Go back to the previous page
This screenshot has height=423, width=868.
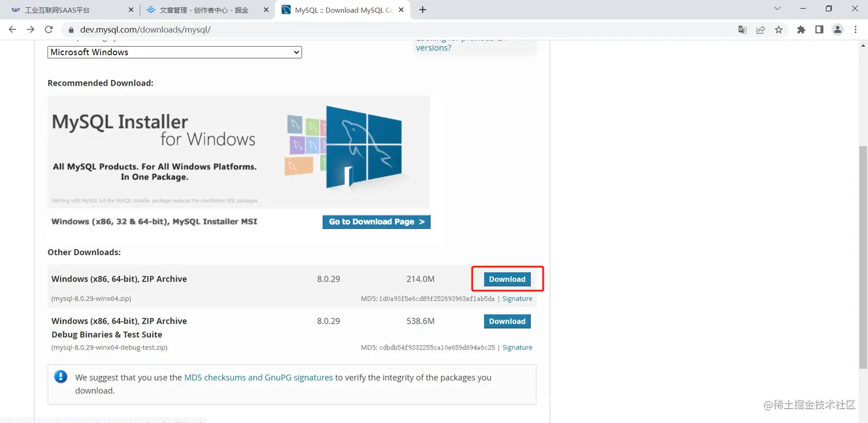(12, 29)
